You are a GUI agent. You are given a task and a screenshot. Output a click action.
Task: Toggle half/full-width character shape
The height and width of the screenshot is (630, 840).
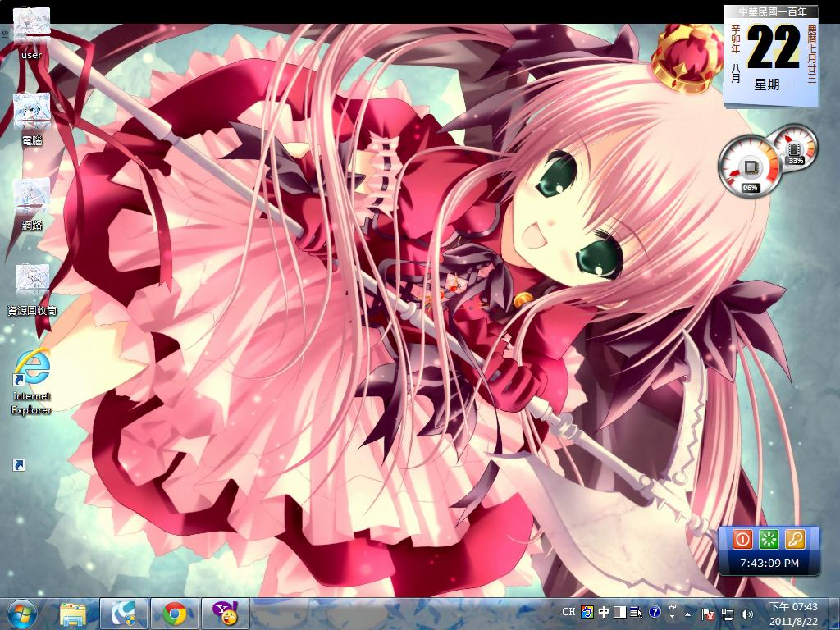[620, 611]
